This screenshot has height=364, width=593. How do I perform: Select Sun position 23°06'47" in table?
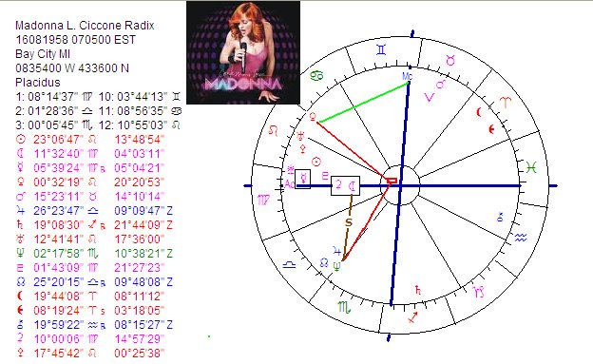point(59,140)
